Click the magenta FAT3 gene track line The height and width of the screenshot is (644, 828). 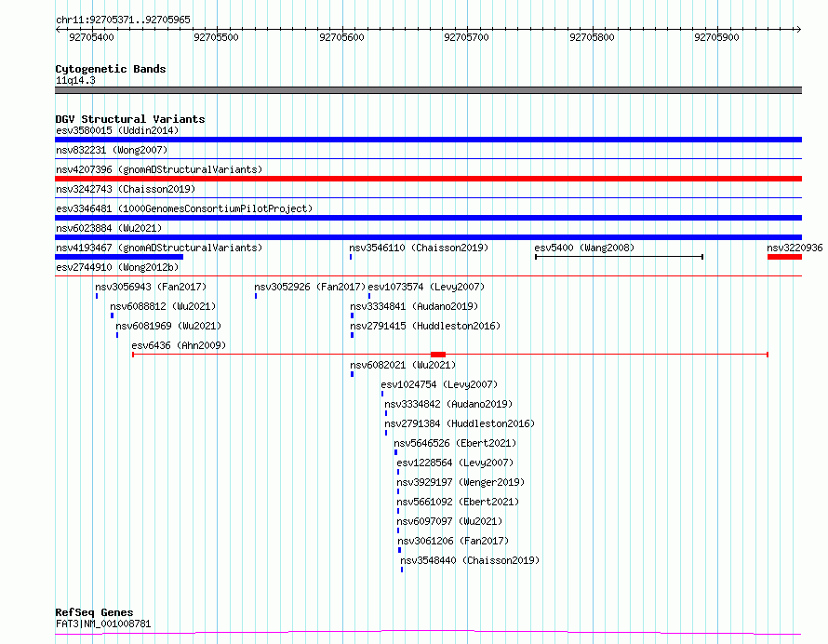point(428,633)
